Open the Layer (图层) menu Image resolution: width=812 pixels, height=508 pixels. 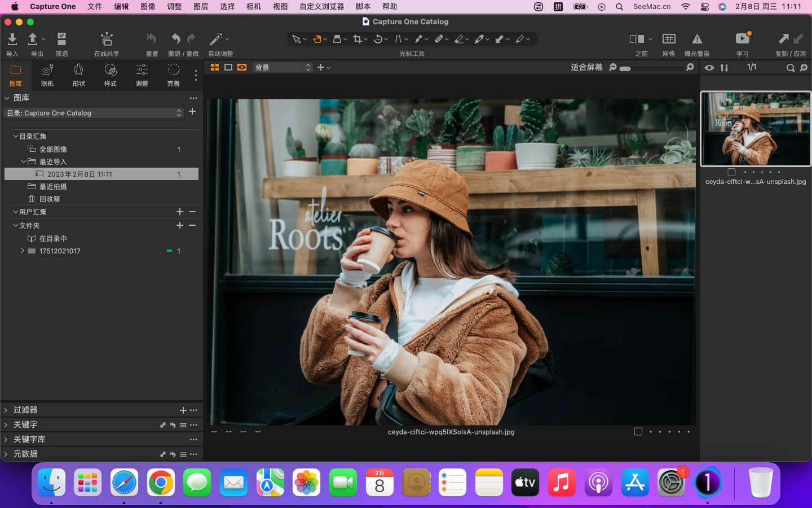(201, 6)
